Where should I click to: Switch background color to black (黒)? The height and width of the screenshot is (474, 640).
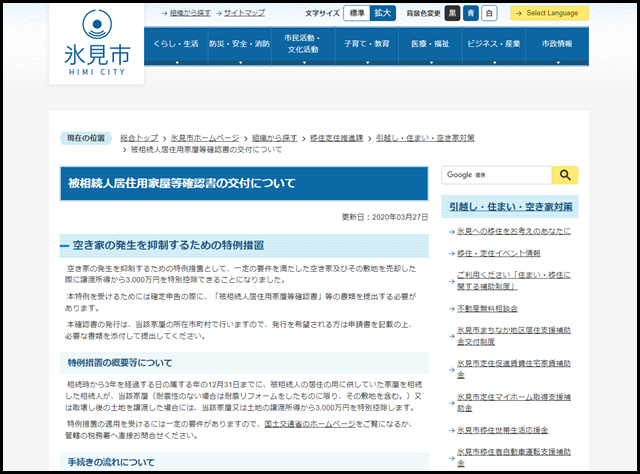(453, 13)
